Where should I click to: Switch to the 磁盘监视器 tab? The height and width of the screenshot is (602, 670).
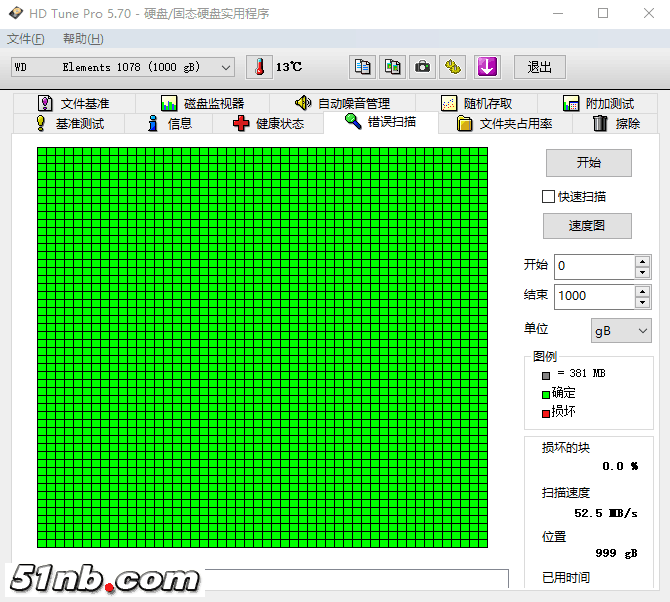point(203,103)
